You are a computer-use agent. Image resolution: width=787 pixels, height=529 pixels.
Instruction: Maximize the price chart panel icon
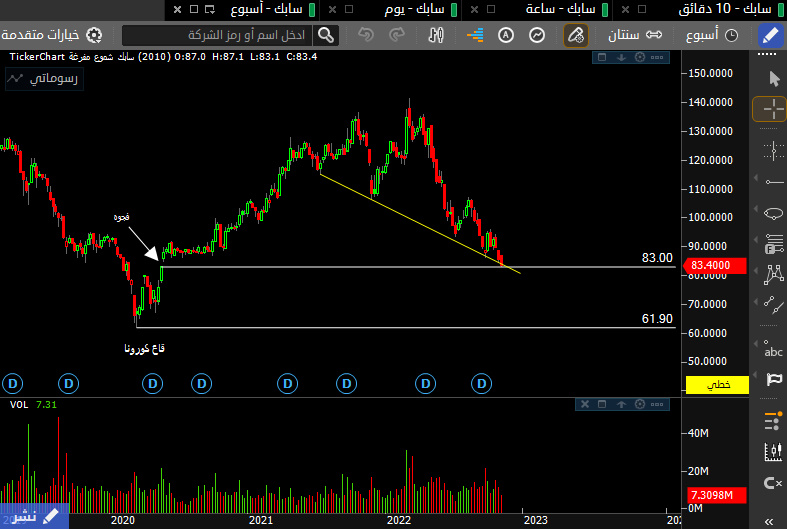tap(602, 57)
